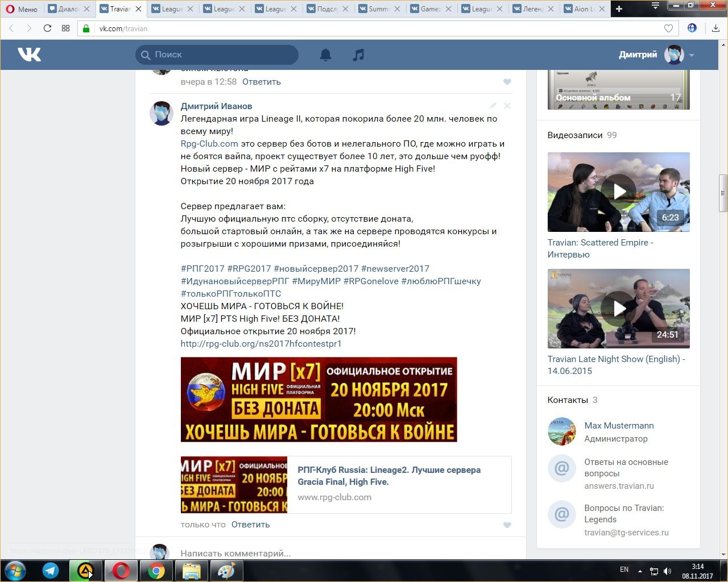Open the travian@tg-services.ru contact
The image size is (728, 582).
point(626,533)
